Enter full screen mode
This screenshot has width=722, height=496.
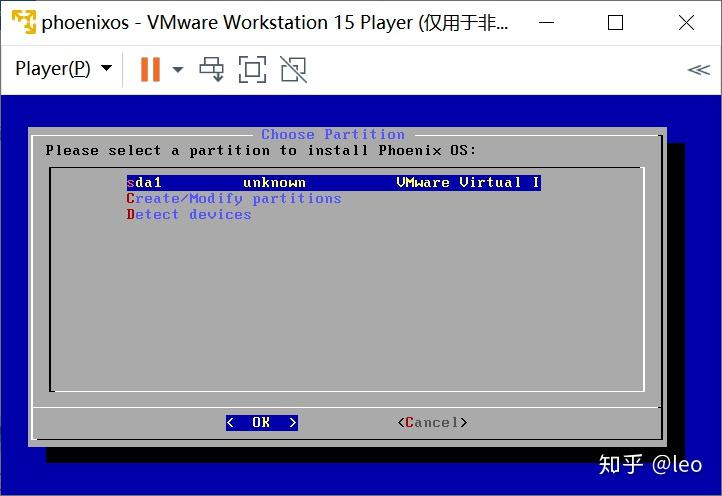click(252, 70)
